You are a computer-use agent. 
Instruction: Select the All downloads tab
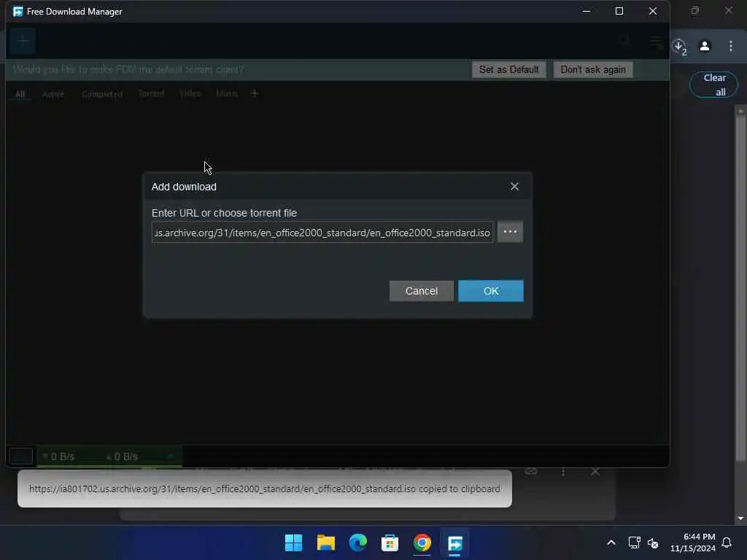[x=20, y=94]
